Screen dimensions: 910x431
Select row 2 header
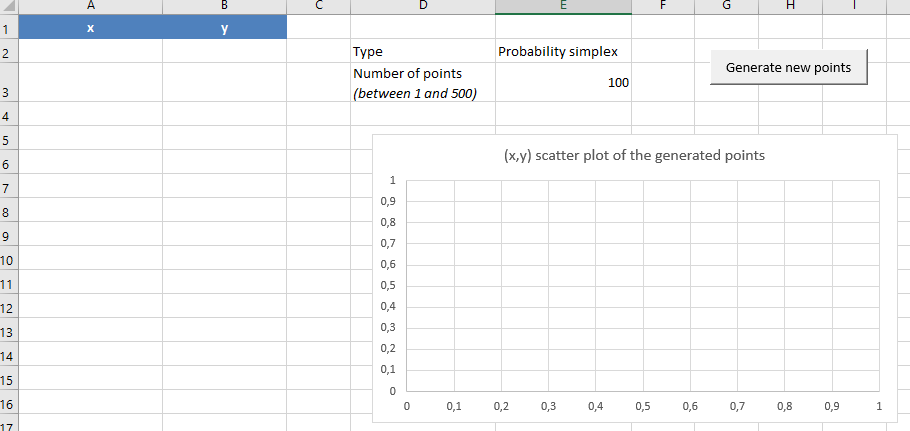[9, 51]
